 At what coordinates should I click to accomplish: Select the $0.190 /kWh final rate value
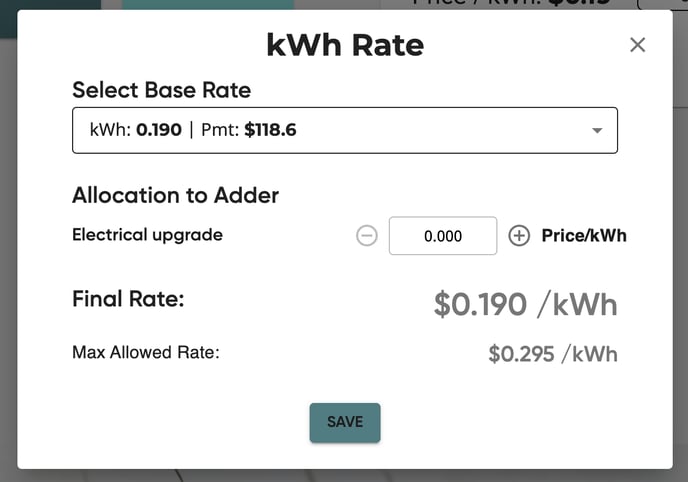(525, 304)
